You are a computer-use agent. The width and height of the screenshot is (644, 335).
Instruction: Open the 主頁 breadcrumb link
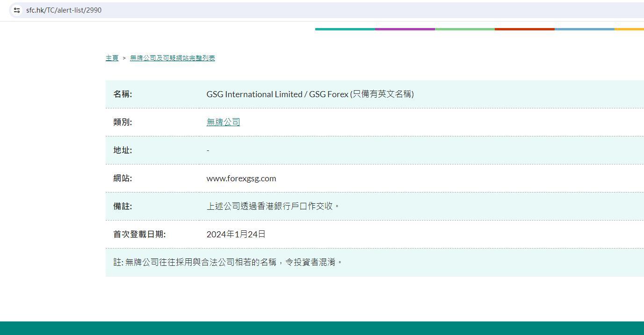tap(112, 58)
